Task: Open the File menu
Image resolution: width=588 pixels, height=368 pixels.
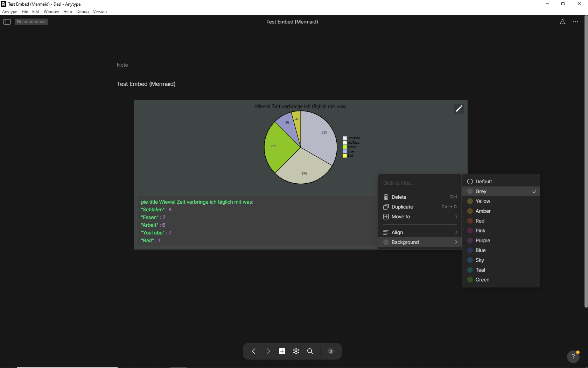Action: pos(25,12)
